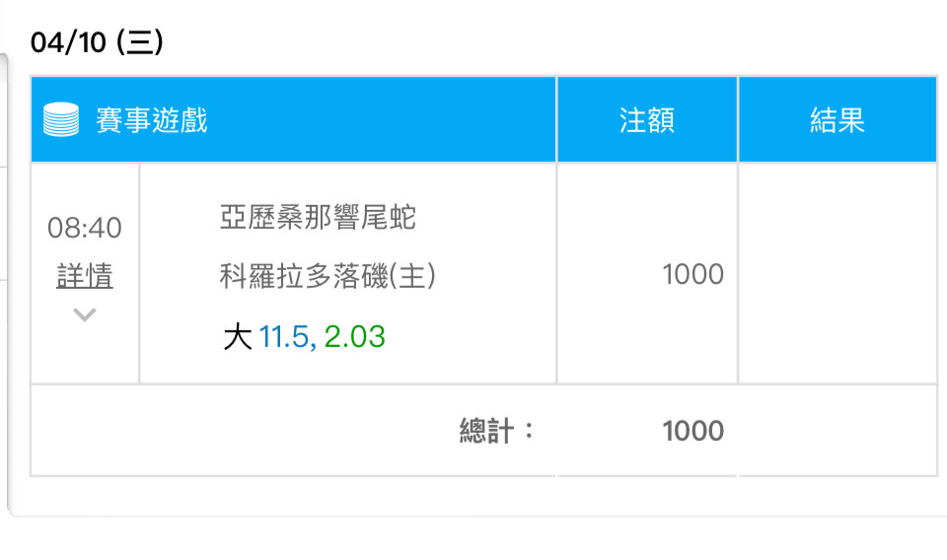Image resolution: width=947 pixels, height=560 pixels.
Task: Click the 1000 bet amount in match row
Action: click(x=692, y=274)
